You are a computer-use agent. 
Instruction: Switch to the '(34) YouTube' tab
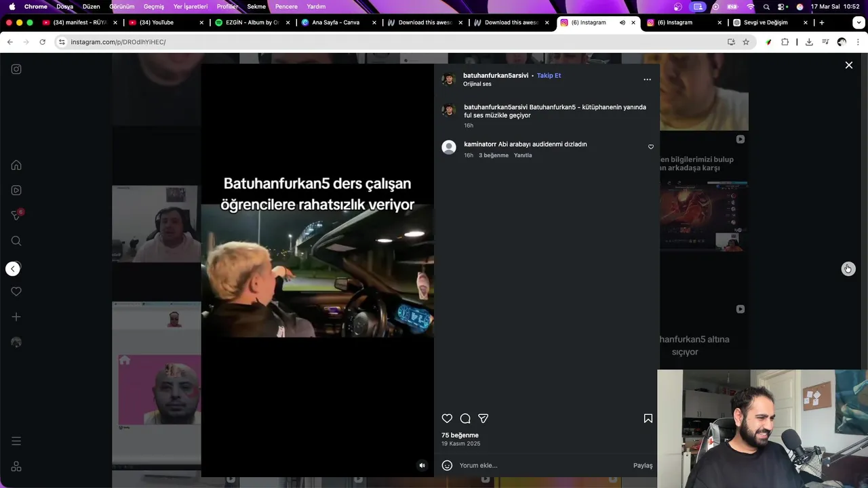click(166, 22)
